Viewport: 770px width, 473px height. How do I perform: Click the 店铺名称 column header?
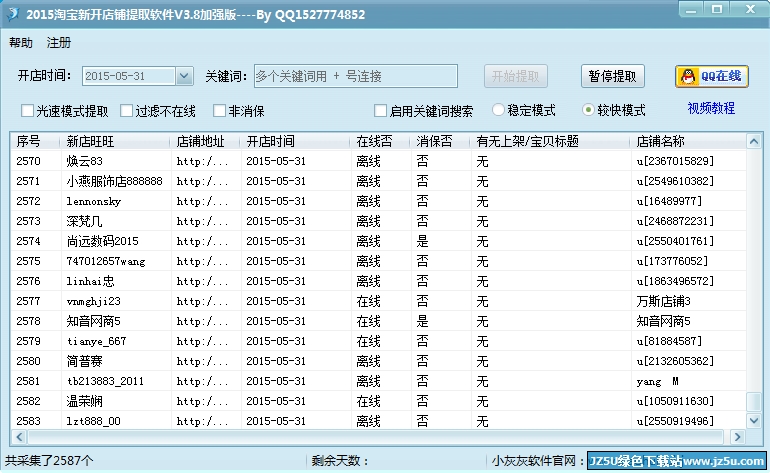tap(688, 141)
